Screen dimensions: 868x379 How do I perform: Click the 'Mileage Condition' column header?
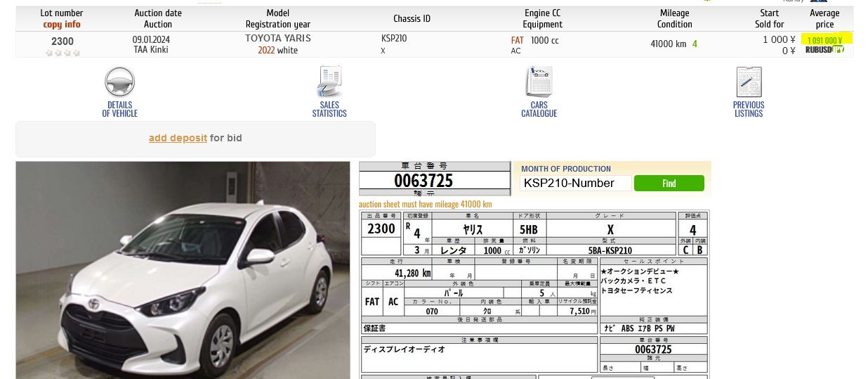pyautogui.click(x=675, y=18)
